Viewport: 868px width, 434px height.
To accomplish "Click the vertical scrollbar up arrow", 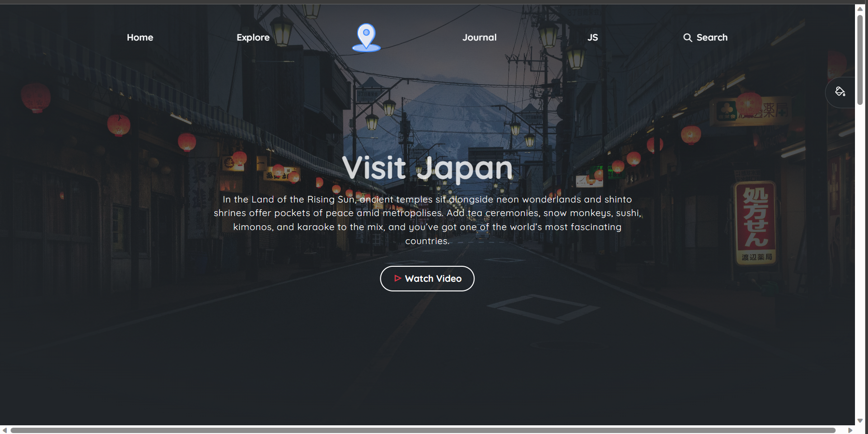I will coord(860,9).
